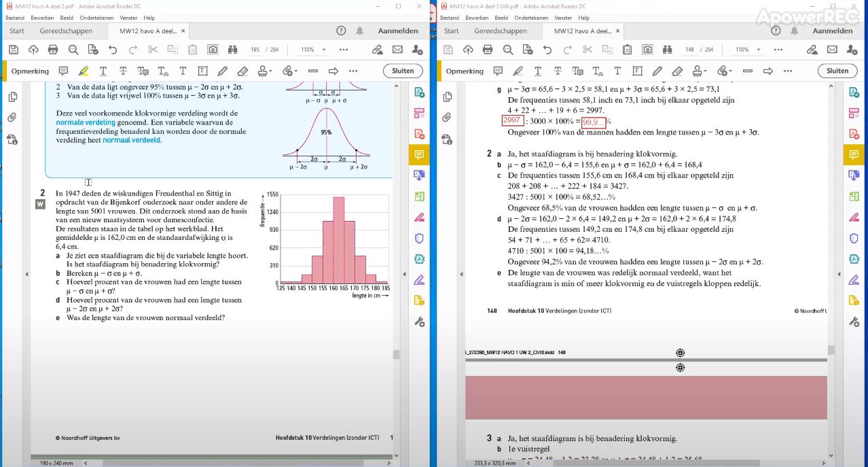Viewport: 868px width, 467px height.
Task: Switch to the Start tab in the right window
Action: coord(452,31)
